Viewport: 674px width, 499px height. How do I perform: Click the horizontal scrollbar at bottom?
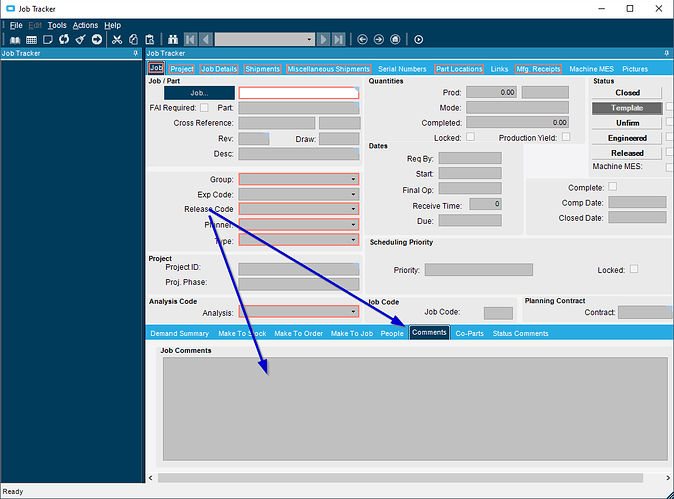400,478
